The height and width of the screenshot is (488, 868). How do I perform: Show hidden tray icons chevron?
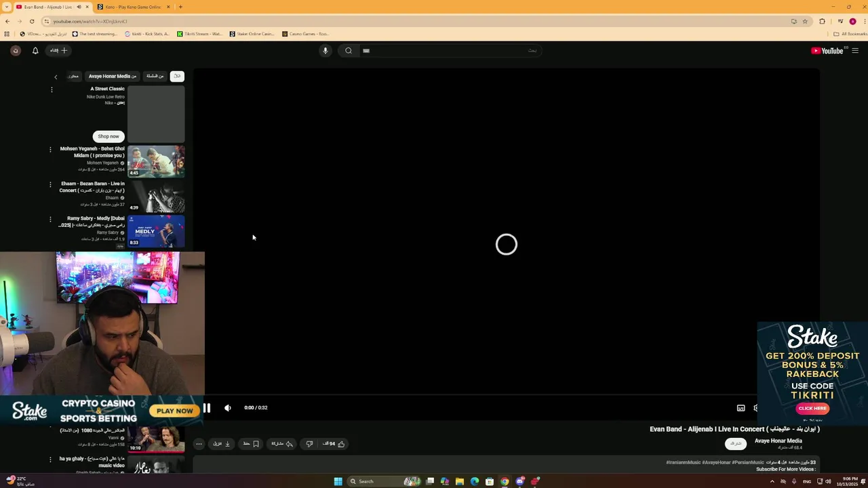coord(772,481)
